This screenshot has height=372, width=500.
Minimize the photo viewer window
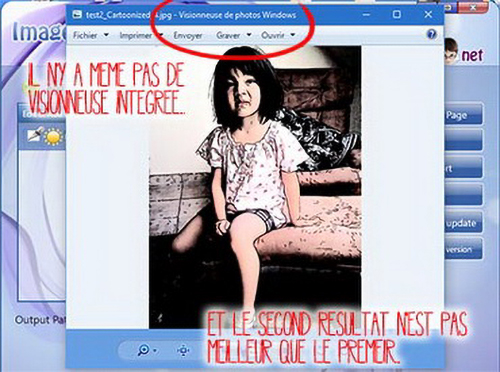(x=366, y=14)
